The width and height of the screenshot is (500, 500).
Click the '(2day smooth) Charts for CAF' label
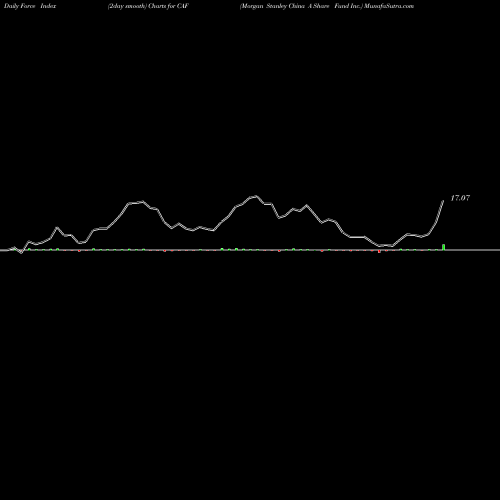pos(148,6)
